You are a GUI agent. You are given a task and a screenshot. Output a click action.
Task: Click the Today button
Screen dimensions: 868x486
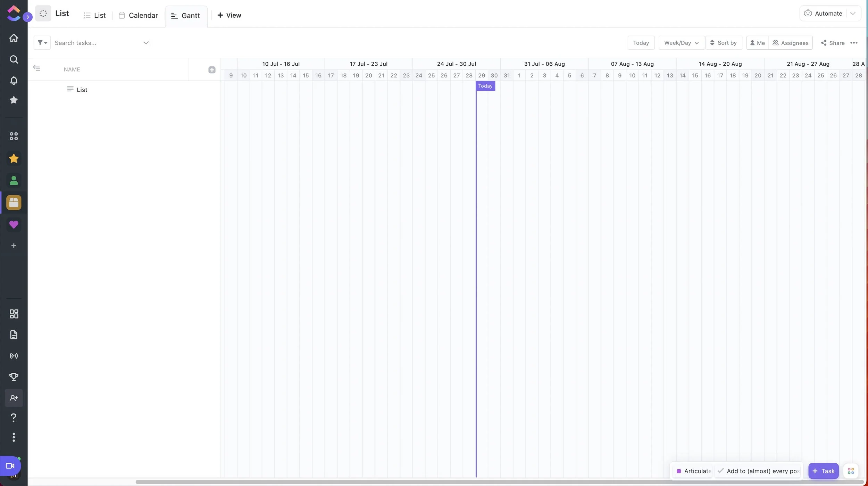[x=641, y=43]
